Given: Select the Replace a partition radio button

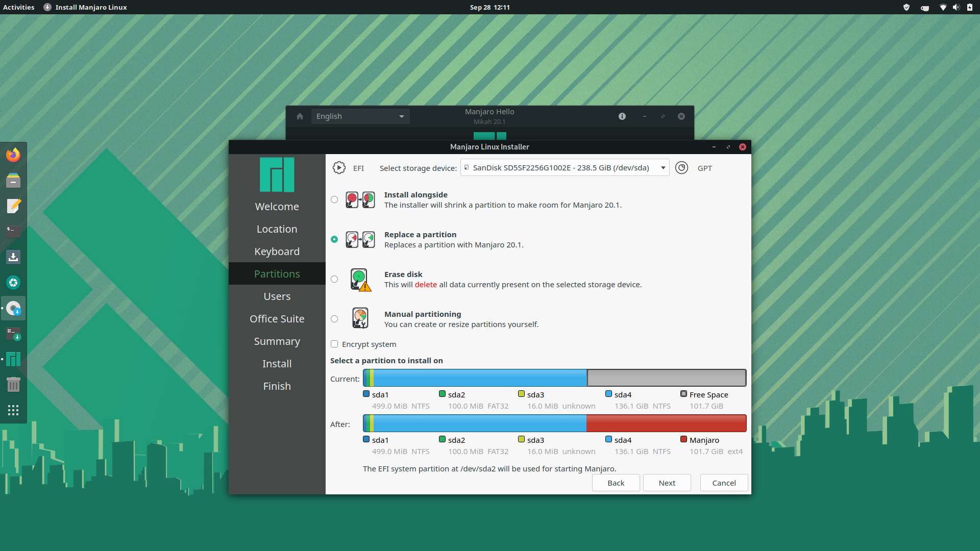Looking at the screenshot, I should point(334,239).
